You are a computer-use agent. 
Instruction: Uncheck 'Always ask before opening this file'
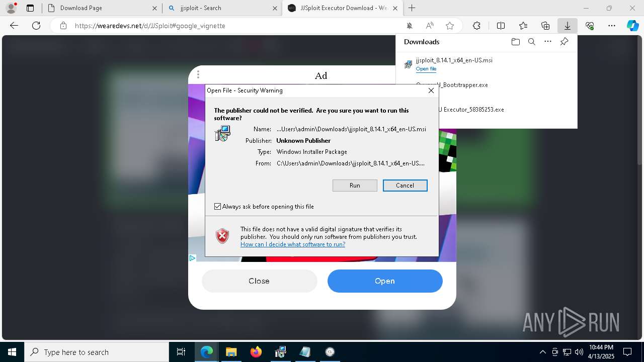tap(217, 207)
